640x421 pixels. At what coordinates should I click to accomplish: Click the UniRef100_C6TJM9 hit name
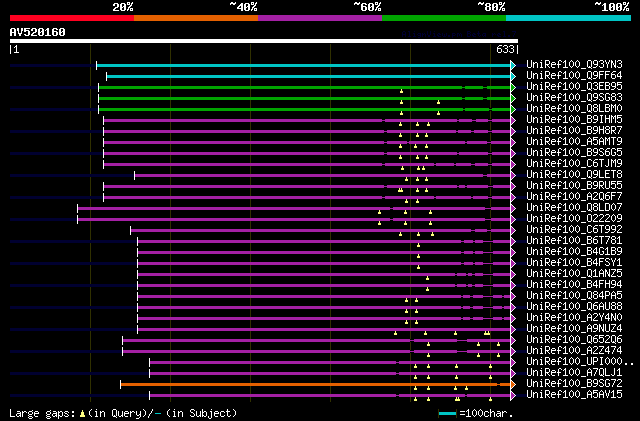[574, 164]
